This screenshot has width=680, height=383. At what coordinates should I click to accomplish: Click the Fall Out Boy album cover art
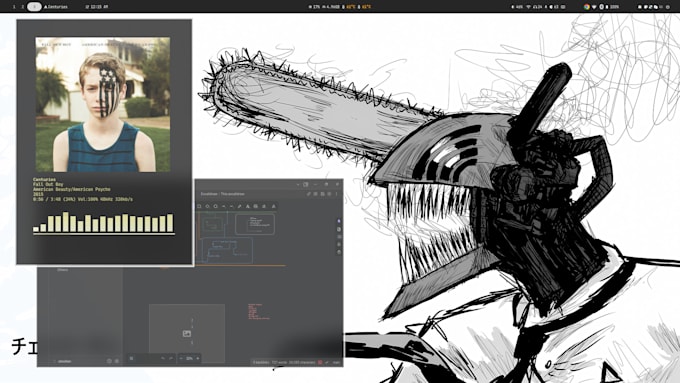point(103,105)
